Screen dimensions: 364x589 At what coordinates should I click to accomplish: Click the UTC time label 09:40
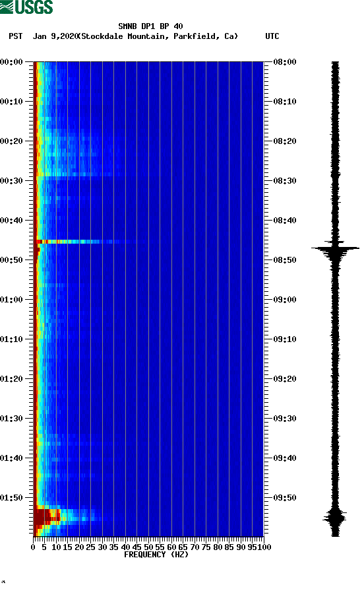click(x=285, y=458)
